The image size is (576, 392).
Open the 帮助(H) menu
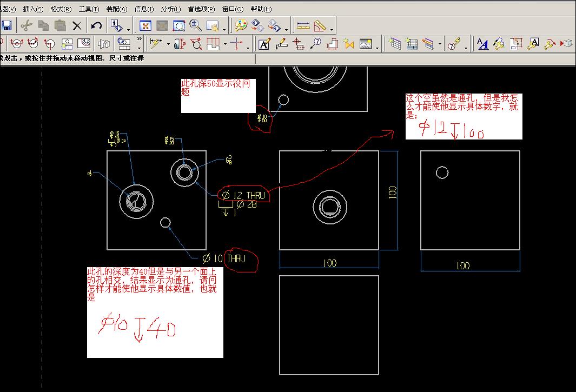point(261,9)
